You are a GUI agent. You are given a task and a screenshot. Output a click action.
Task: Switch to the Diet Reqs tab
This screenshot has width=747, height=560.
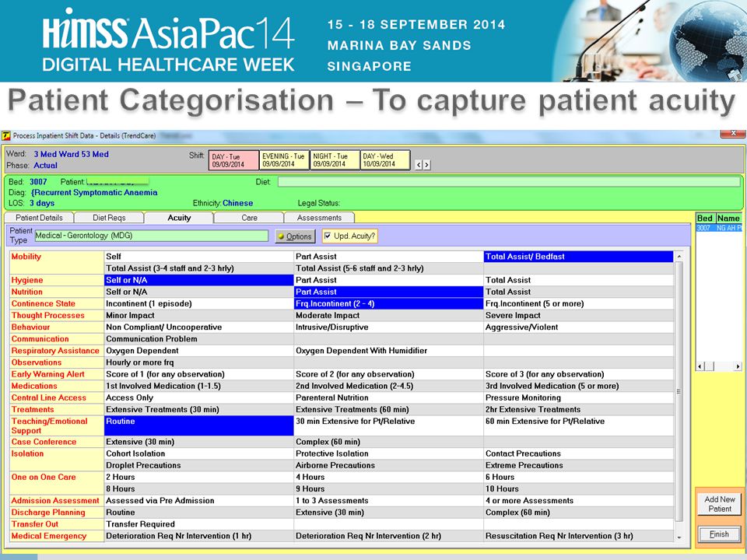[x=109, y=218]
